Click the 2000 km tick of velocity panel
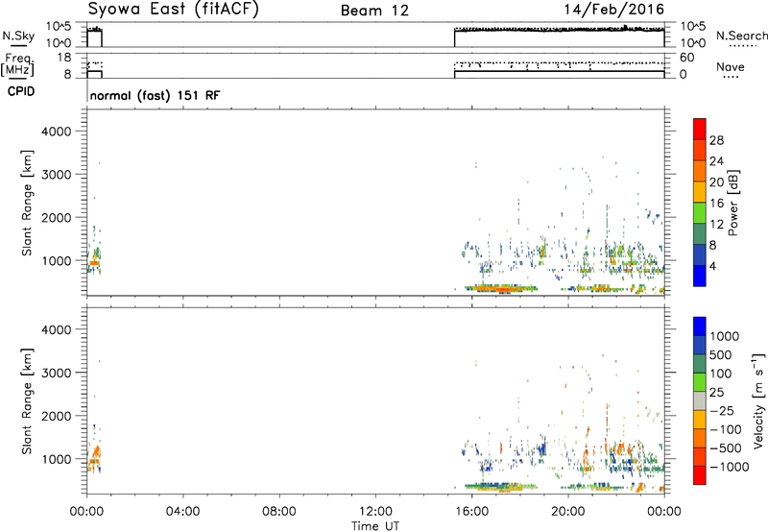Viewport: 768px width, 532px height. pos(57,416)
